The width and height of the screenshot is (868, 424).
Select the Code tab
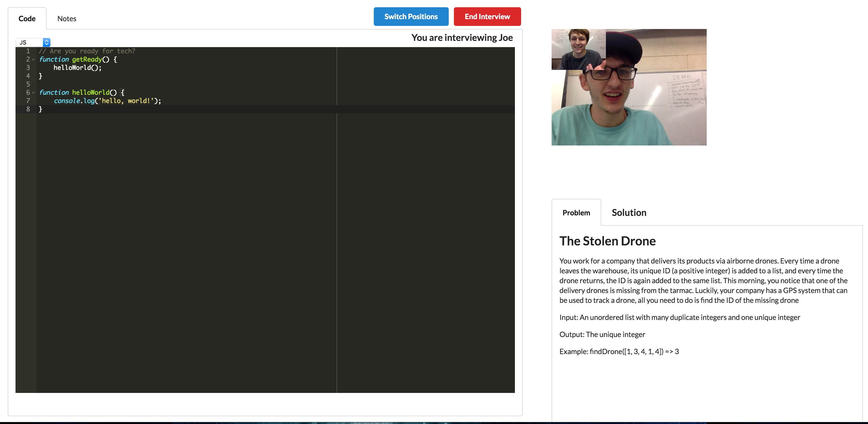[27, 19]
